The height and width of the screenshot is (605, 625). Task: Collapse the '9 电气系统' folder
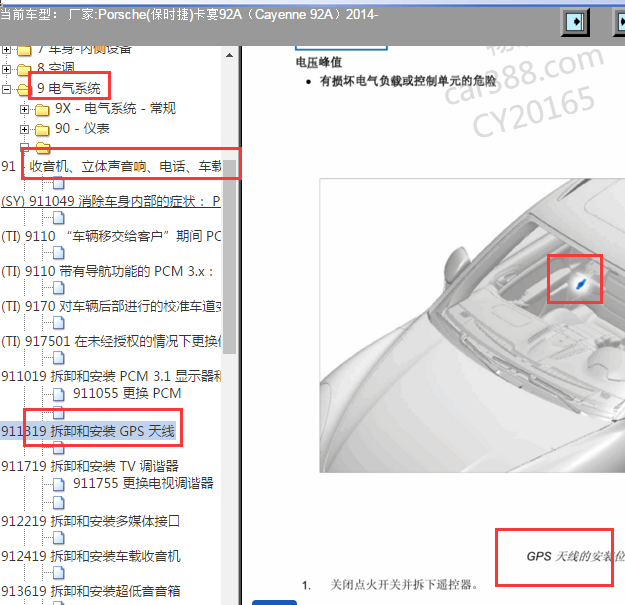pyautogui.click(x=6, y=89)
